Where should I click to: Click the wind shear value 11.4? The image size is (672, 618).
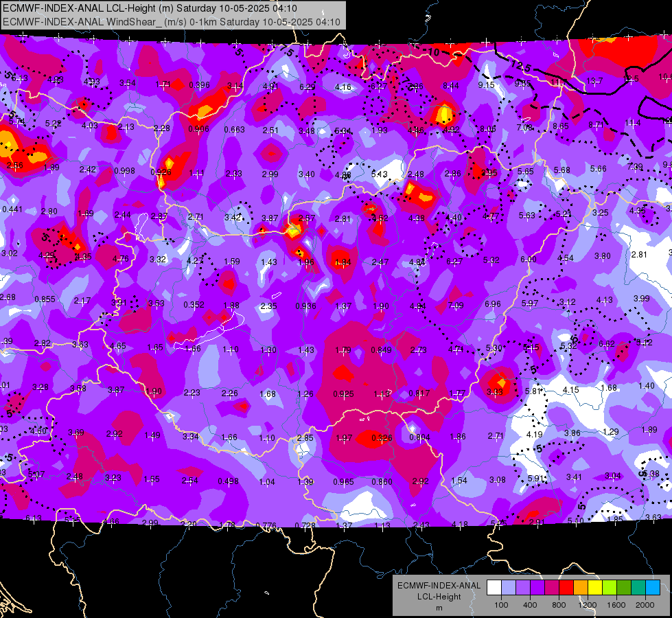(633, 123)
